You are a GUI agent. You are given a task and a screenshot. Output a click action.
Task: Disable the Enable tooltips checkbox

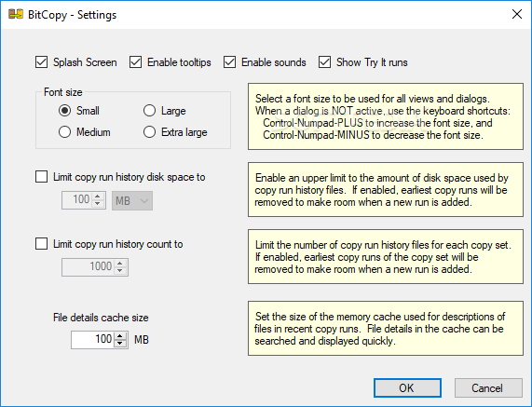pyautogui.click(x=135, y=62)
